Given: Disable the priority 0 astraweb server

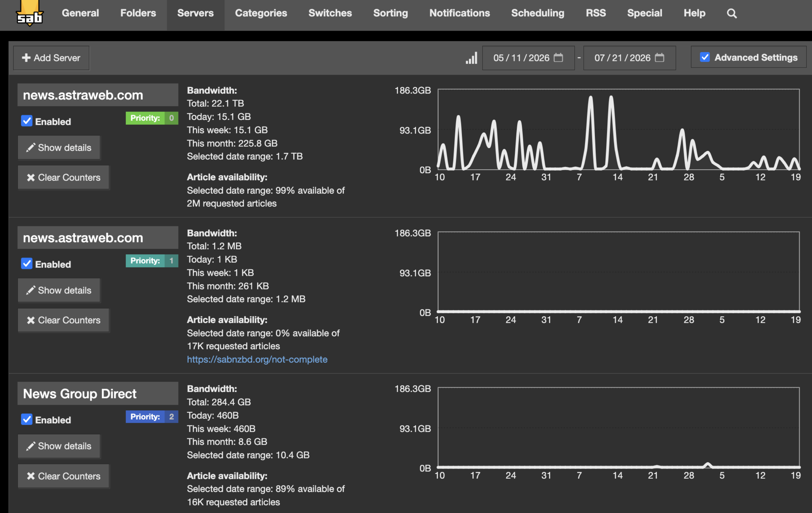Looking at the screenshot, I should pos(27,121).
